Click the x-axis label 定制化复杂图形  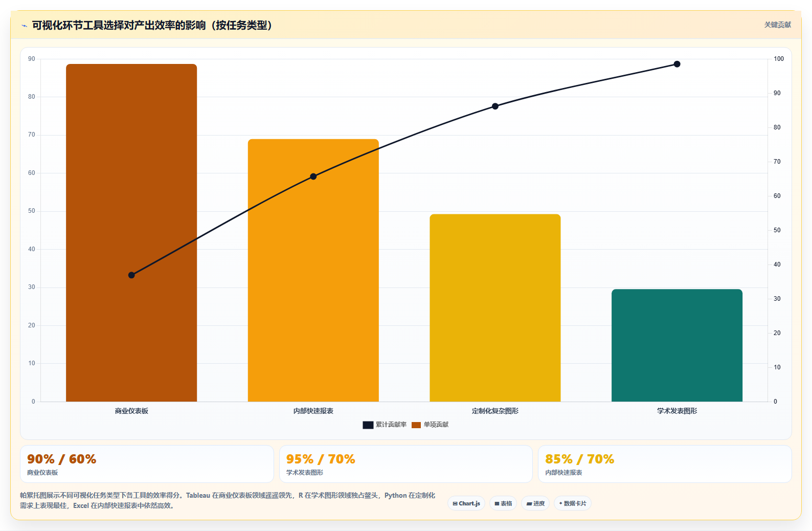(x=495, y=411)
